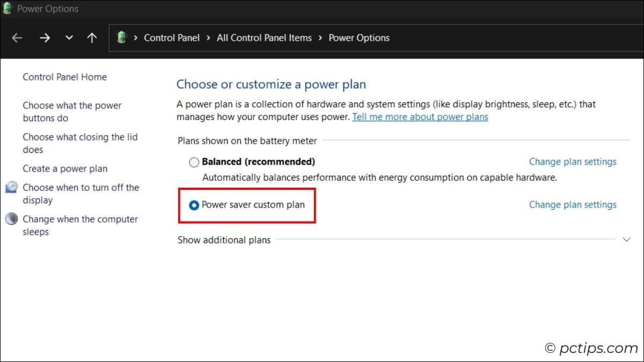Click the Control Panel breadcrumb item

pyautogui.click(x=172, y=38)
